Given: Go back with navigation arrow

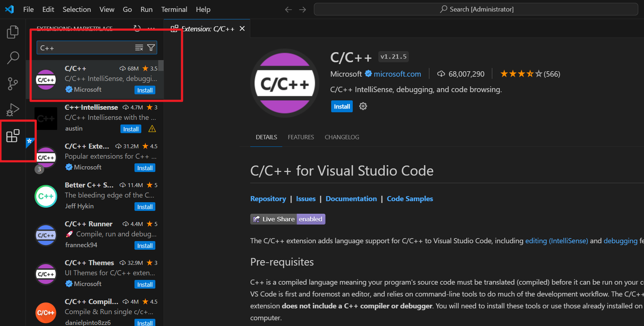Looking at the screenshot, I should click(x=288, y=10).
